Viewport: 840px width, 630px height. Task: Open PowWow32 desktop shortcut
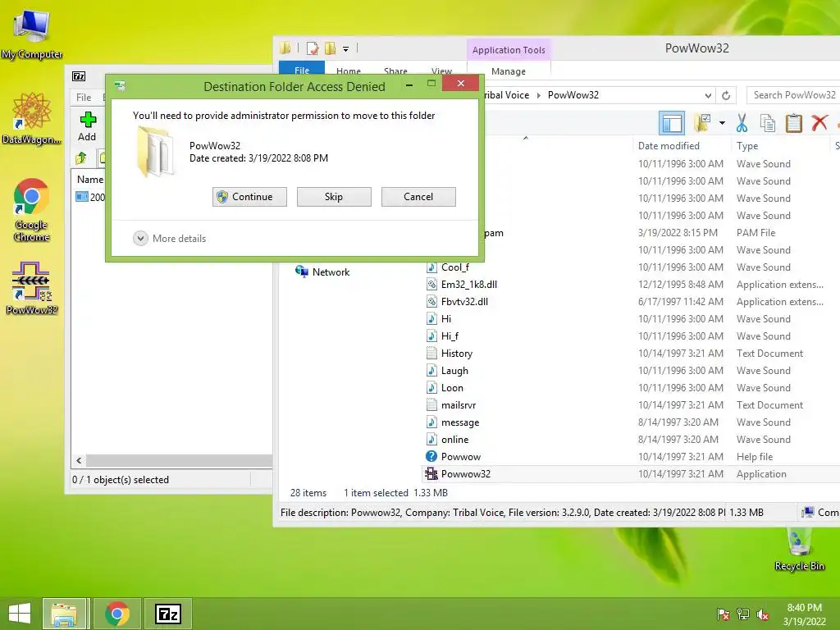[x=32, y=288]
